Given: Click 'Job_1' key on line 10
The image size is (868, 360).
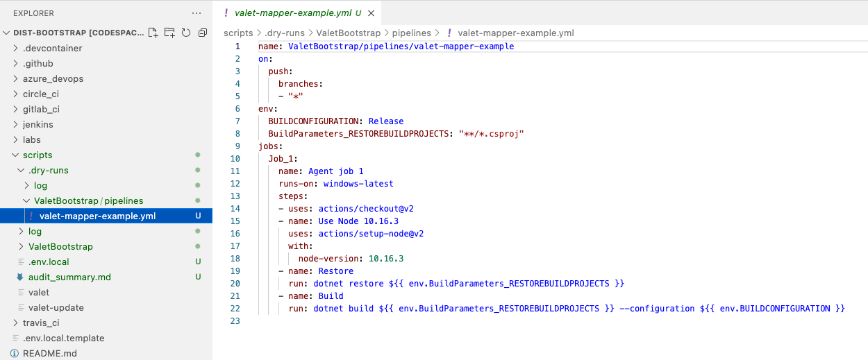Looking at the screenshot, I should (x=281, y=159).
